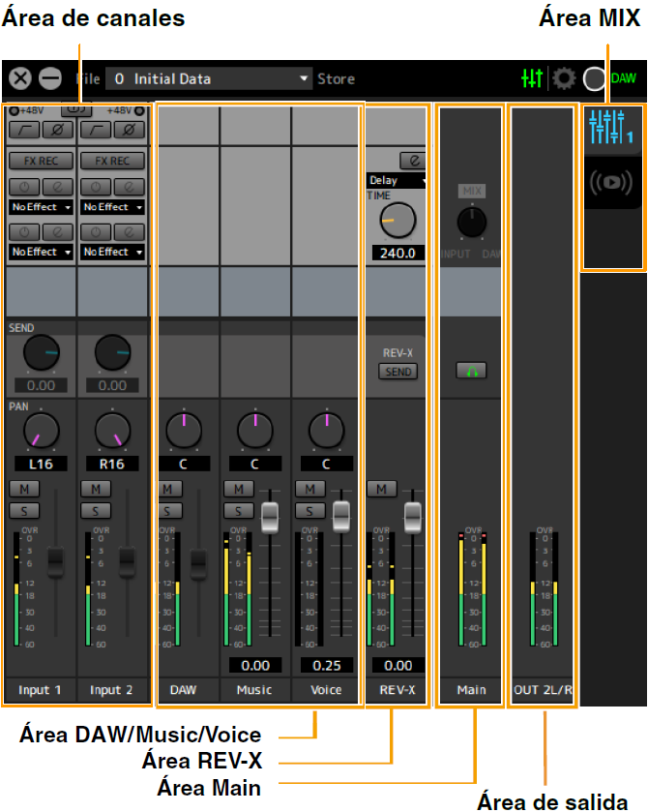Click the REV-X SEND button
This screenshot has width=648, height=812.
[x=398, y=372]
